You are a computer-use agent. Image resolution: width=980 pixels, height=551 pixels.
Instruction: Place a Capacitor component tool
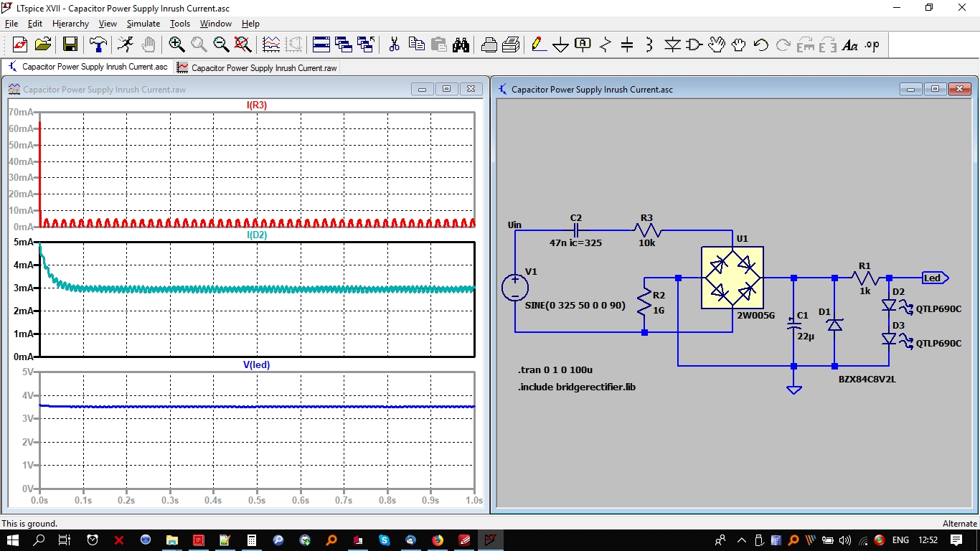click(x=627, y=44)
